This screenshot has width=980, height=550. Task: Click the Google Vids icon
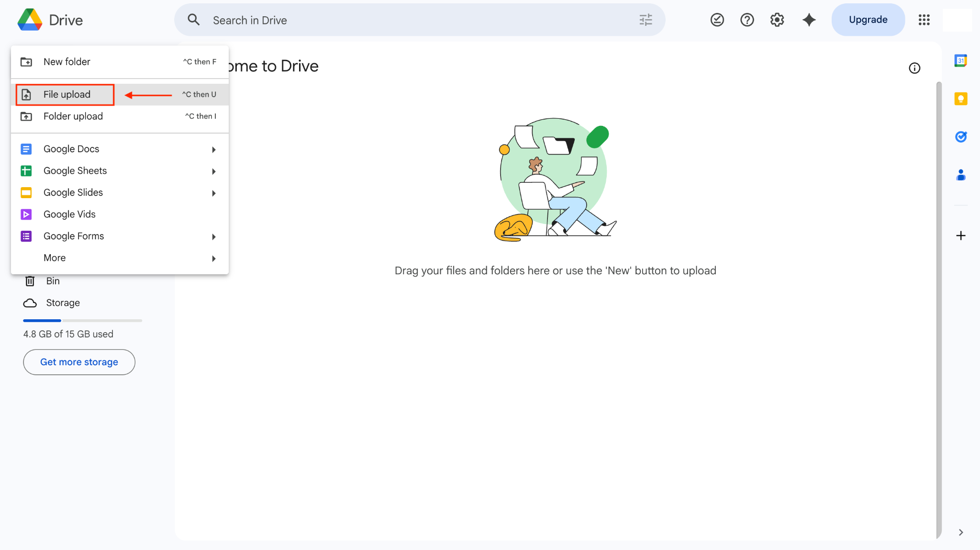tap(26, 214)
